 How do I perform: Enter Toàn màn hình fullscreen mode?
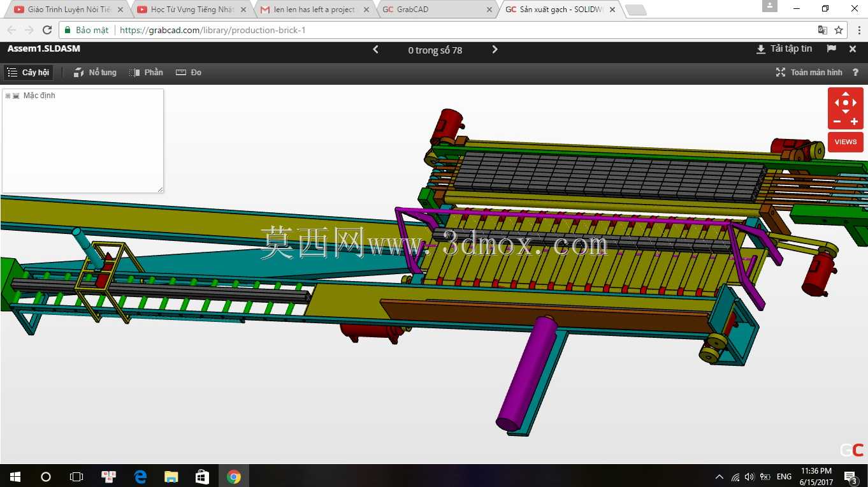coord(809,73)
